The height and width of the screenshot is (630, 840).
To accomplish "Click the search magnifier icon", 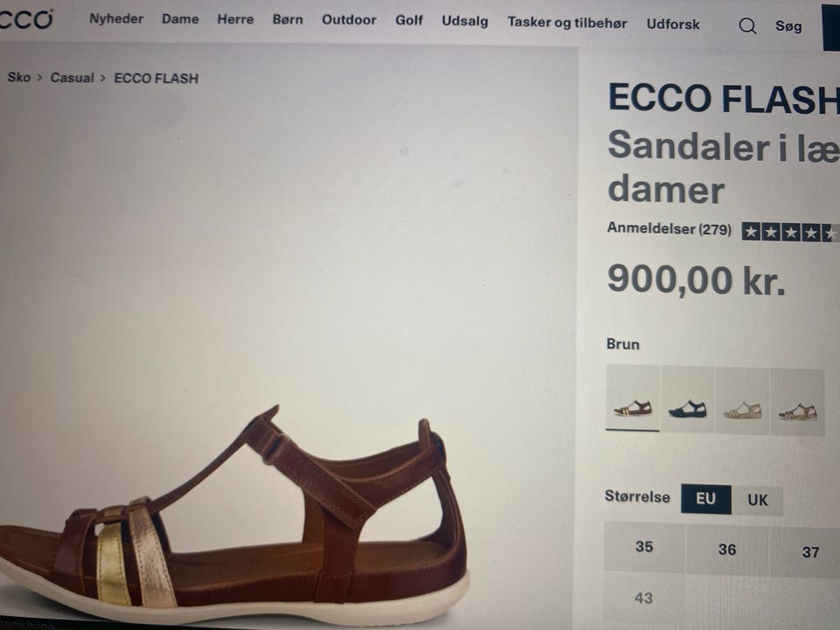I will click(x=747, y=25).
